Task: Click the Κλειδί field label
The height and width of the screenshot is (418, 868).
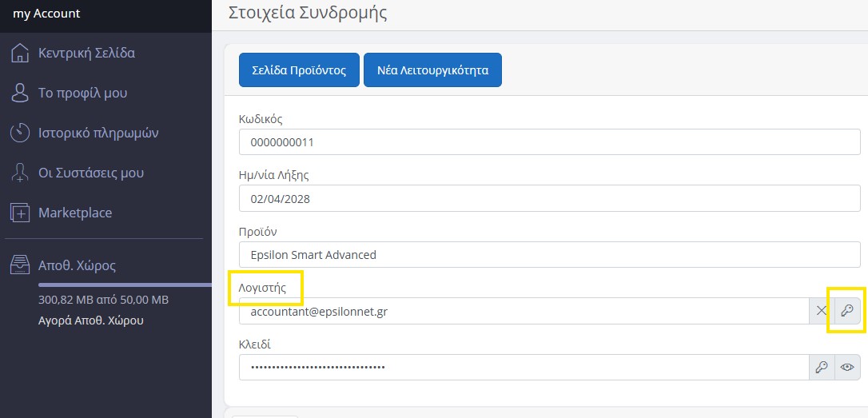Action: click(255, 344)
